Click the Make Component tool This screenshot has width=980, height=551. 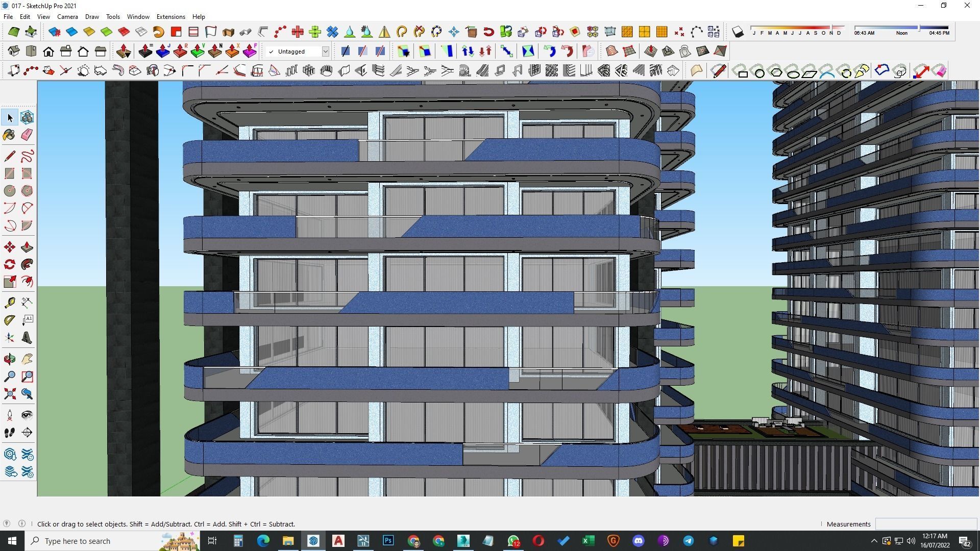(27, 118)
